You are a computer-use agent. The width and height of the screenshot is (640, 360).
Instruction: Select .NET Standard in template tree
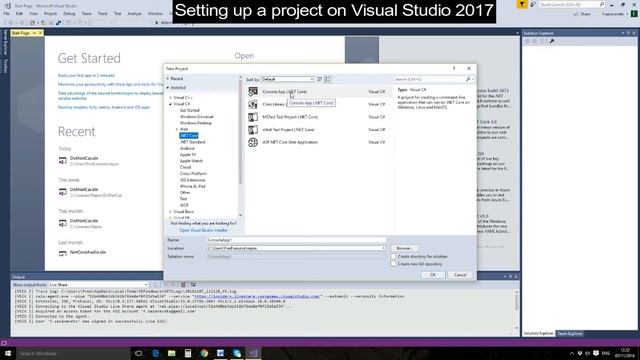[193, 142]
